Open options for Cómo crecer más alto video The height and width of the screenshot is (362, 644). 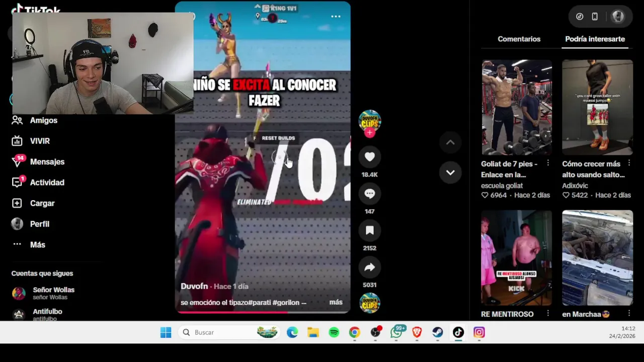click(629, 163)
